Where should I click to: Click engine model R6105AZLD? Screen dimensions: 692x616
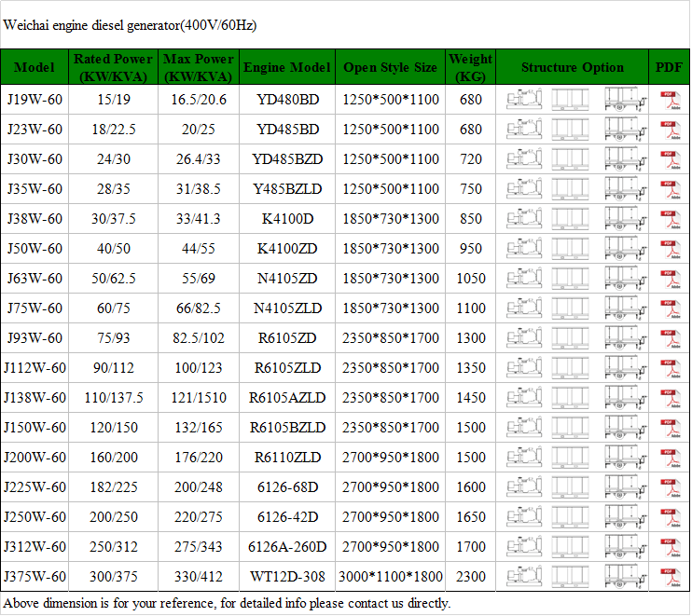pos(287,397)
